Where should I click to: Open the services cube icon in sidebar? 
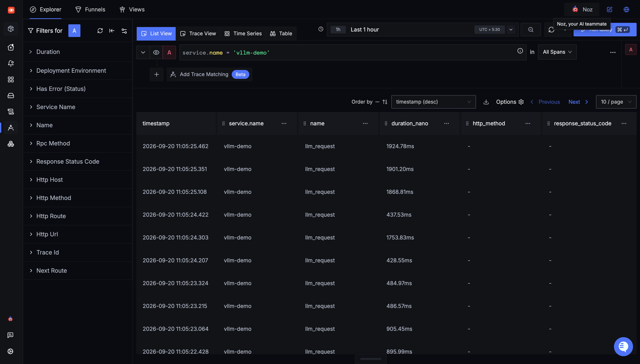[x=11, y=29]
